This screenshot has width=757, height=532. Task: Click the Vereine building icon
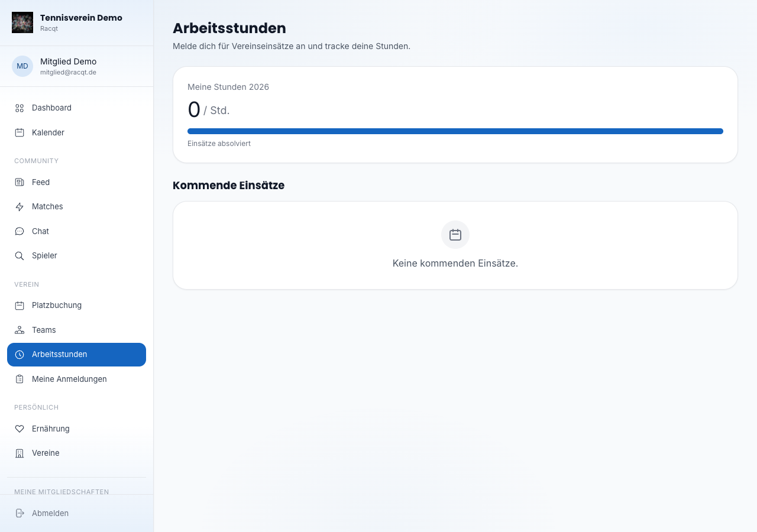20,453
